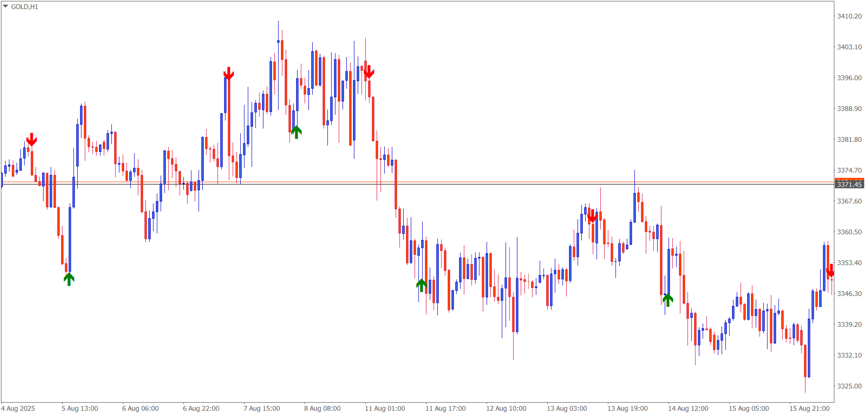Select the green buy arrow near 14 Aug 12:00
The width and height of the screenshot is (868, 415).
(x=668, y=300)
